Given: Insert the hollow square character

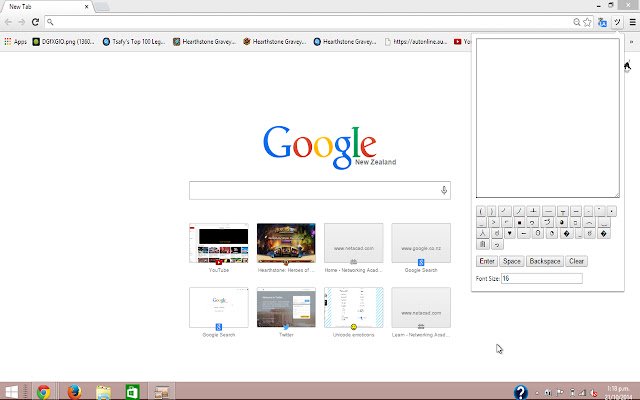Looking at the screenshot, I should click(575, 222).
